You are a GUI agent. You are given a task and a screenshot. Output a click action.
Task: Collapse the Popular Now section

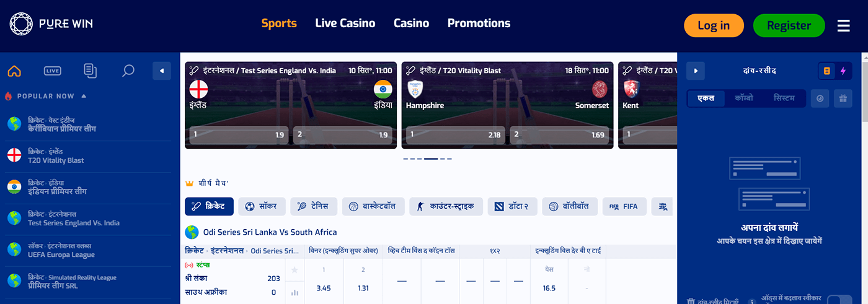[84, 96]
